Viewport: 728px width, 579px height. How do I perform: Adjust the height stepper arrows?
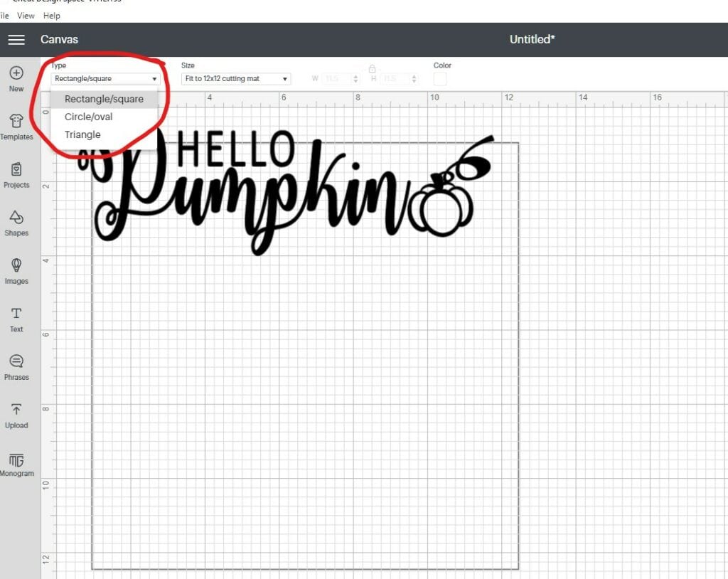[x=414, y=78]
